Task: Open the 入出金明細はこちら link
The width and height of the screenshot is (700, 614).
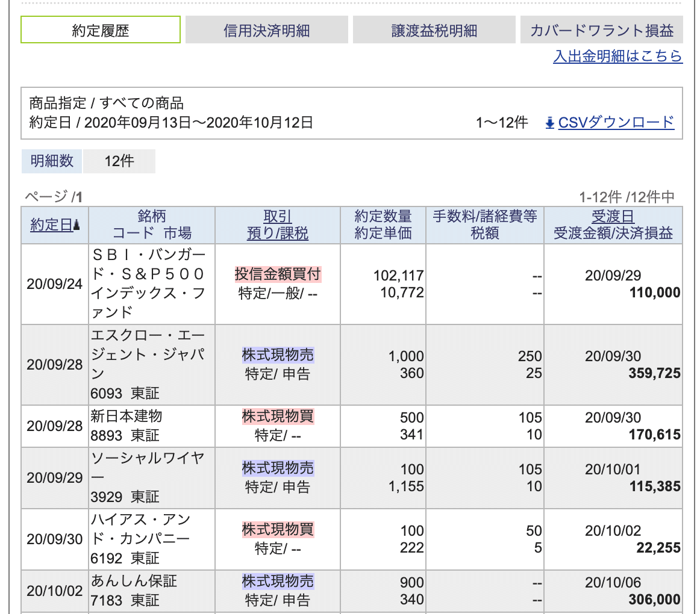Action: (617, 57)
